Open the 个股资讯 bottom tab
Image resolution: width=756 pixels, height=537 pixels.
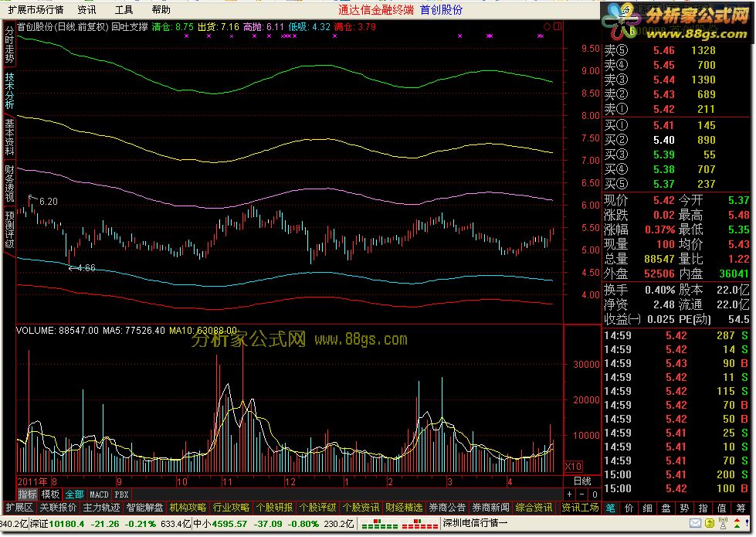click(361, 508)
